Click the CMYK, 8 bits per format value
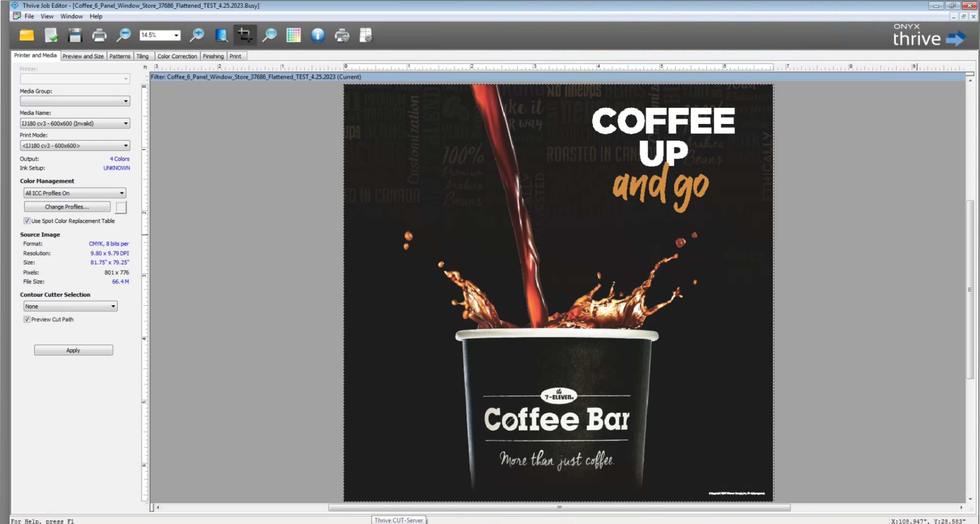Screen dimensions: 980x524 tap(109, 244)
